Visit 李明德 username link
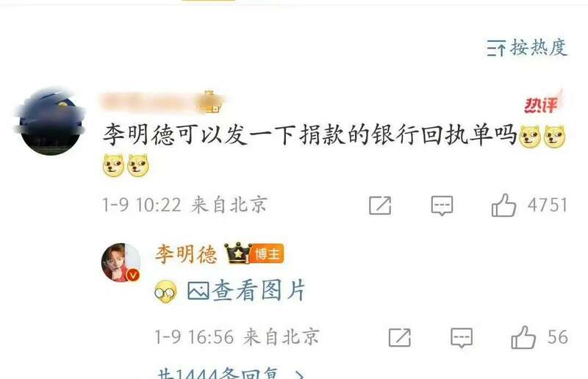Screen dimensions: 588x379 click(186, 254)
